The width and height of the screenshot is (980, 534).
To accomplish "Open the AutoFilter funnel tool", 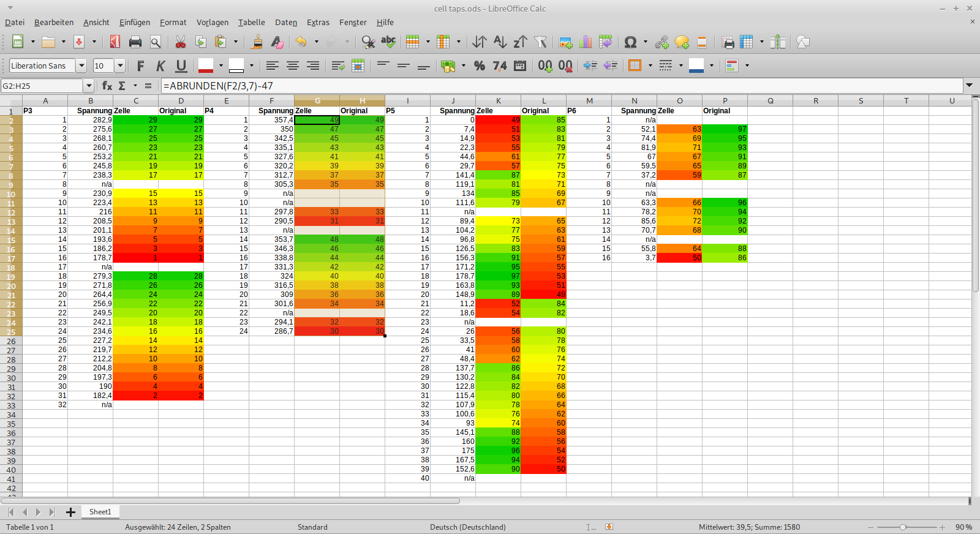I will click(540, 42).
